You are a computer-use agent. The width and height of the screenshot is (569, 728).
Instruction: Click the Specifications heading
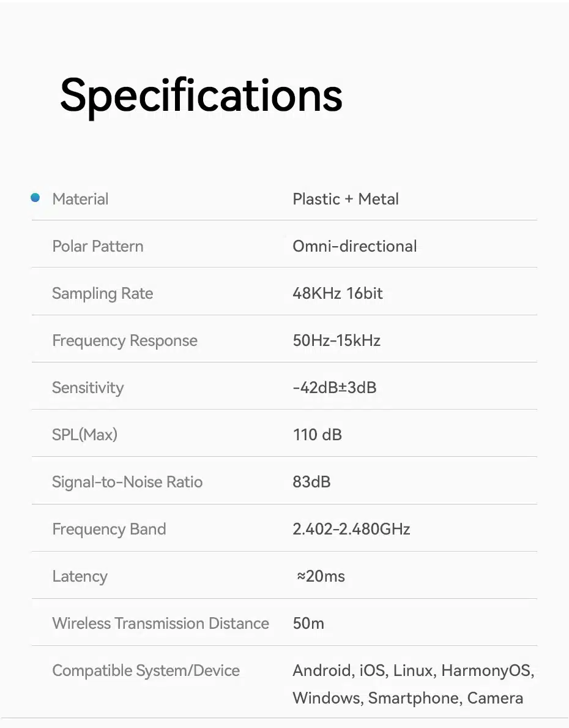pyautogui.click(x=201, y=95)
